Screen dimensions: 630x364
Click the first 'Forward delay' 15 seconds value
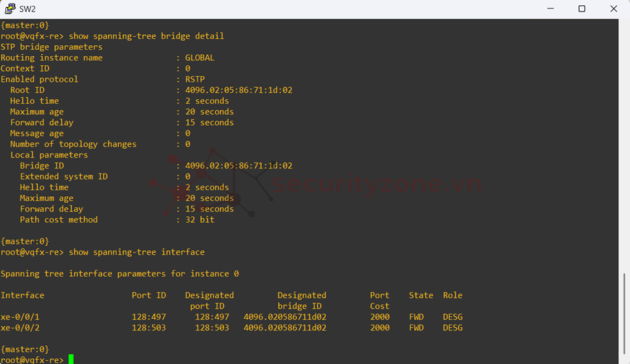[209, 123]
